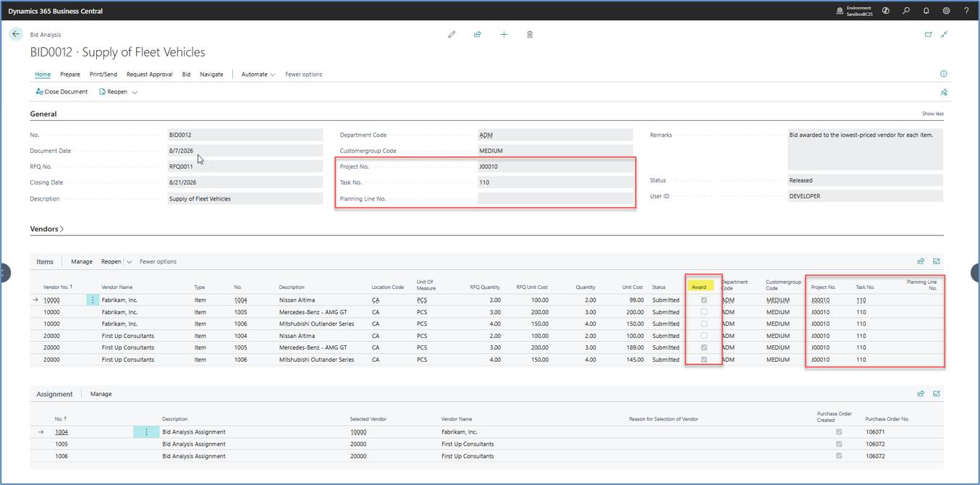Open the Request Approval menu
This screenshot has height=485, width=980.
[x=149, y=74]
